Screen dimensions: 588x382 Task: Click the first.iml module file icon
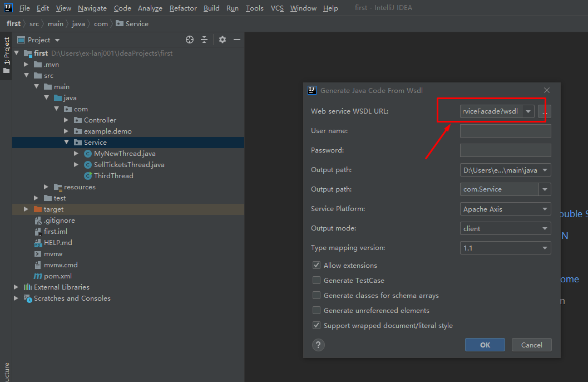[37, 232]
